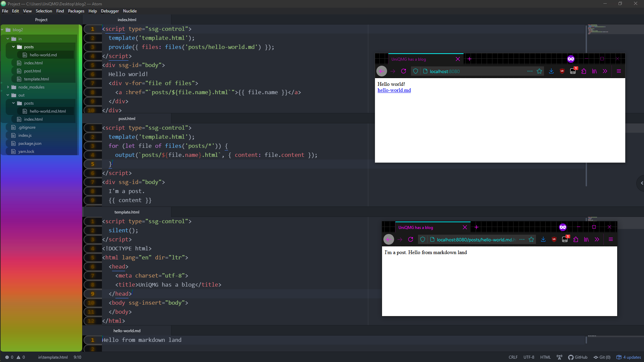
Task: Click the UTF-8 encoding indicator
Action: [529, 357]
